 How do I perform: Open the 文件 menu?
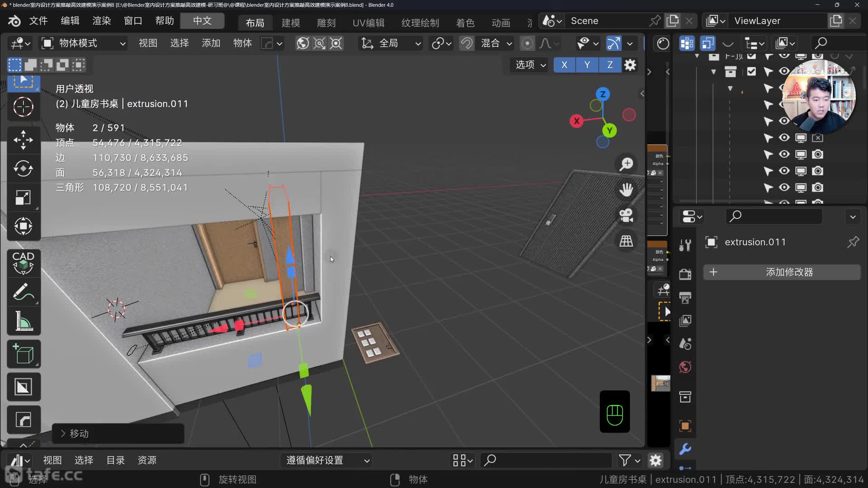click(38, 21)
